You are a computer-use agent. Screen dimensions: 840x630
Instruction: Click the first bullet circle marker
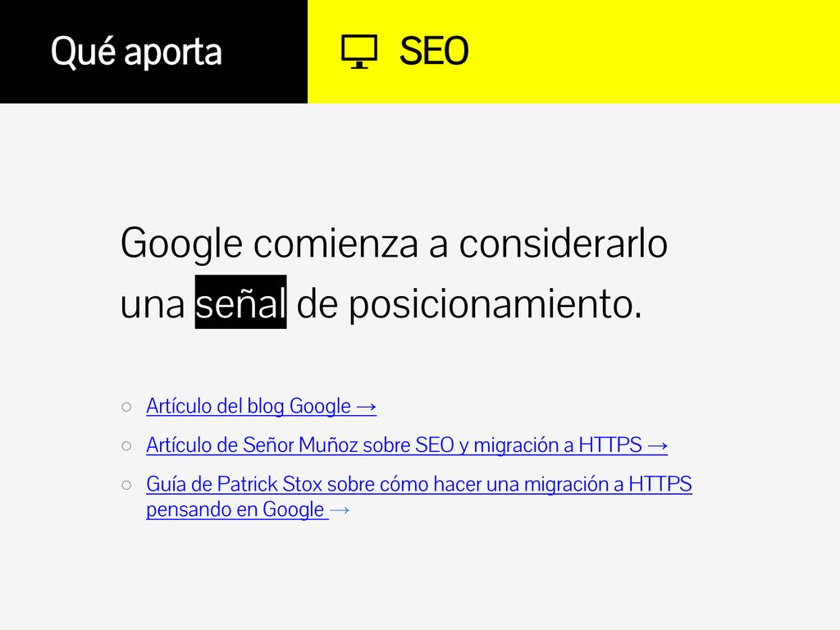coord(126,407)
